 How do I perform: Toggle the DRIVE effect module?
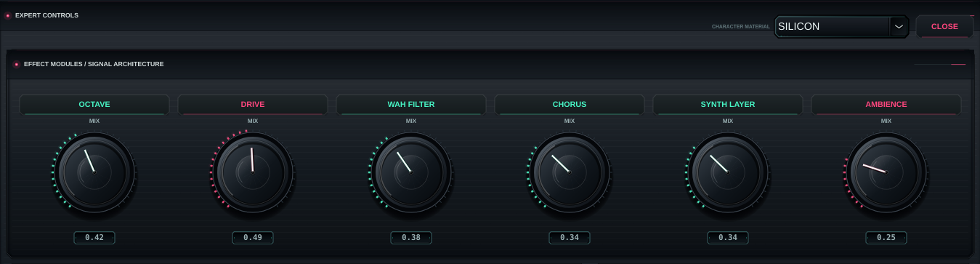253,104
